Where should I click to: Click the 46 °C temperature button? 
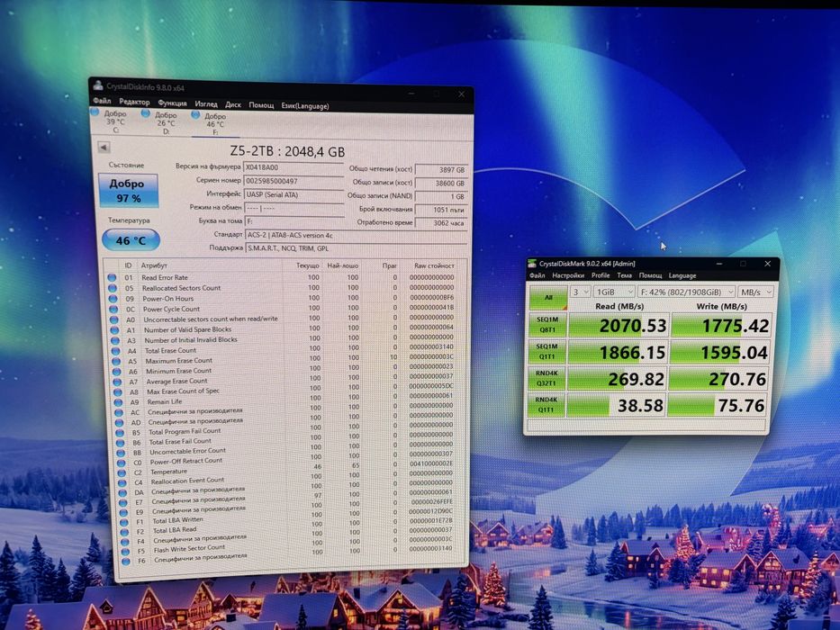(x=131, y=240)
